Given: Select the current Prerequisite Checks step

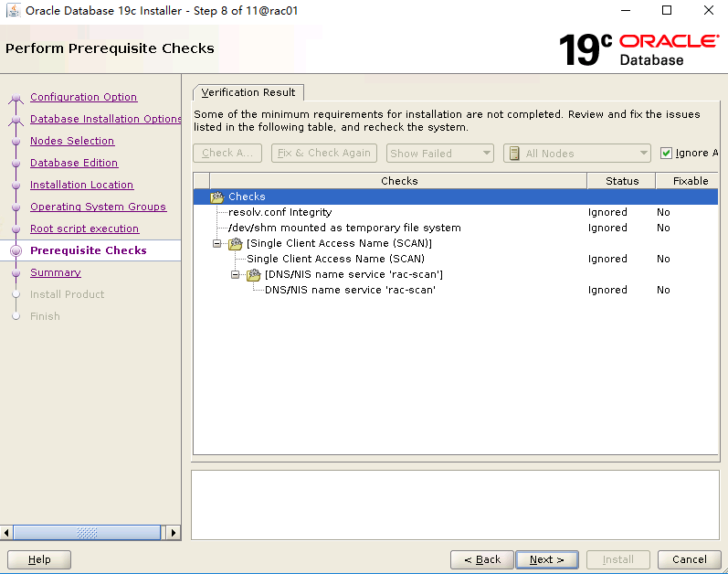Looking at the screenshot, I should [x=89, y=250].
